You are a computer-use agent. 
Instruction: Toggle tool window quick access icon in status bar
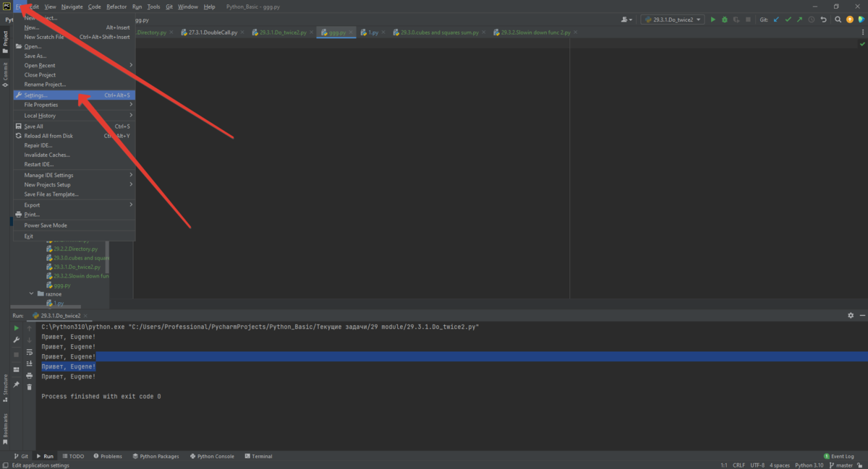pyautogui.click(x=5, y=465)
